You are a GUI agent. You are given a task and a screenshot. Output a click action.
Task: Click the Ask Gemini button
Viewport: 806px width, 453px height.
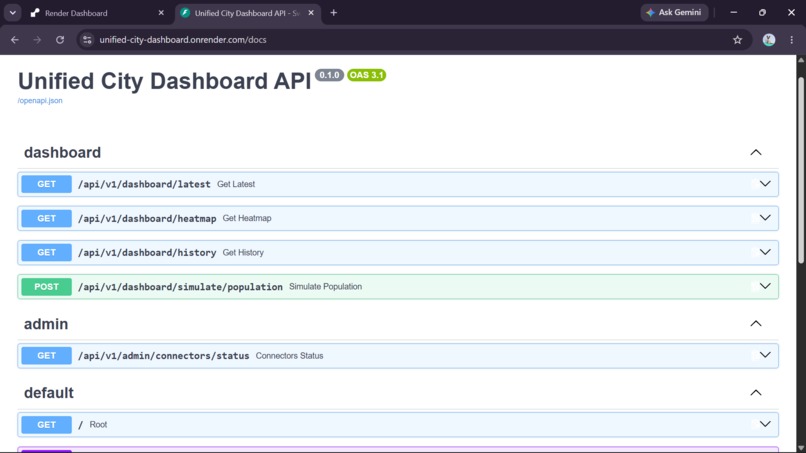coord(674,12)
